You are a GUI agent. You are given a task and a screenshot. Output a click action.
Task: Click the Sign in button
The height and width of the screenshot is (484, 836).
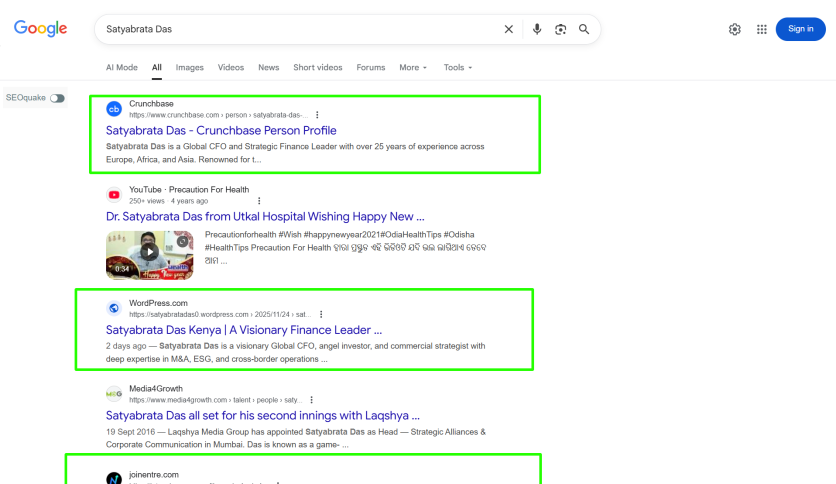tap(800, 29)
